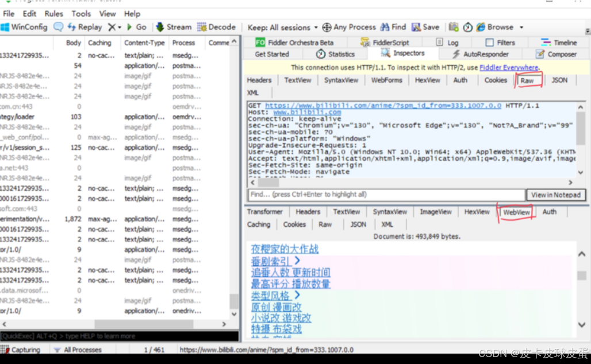Select response Caching tab
Image resolution: width=591 pixels, height=364 pixels.
(259, 224)
